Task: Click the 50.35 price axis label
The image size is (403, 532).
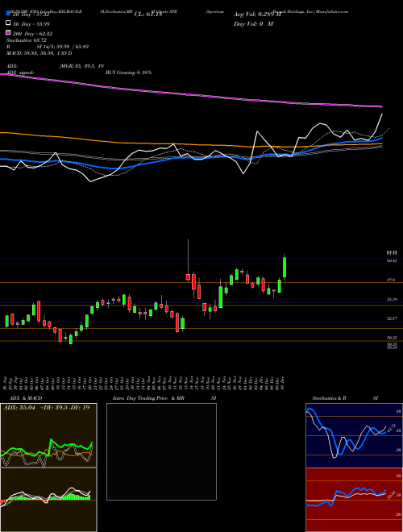Action: click(x=392, y=338)
